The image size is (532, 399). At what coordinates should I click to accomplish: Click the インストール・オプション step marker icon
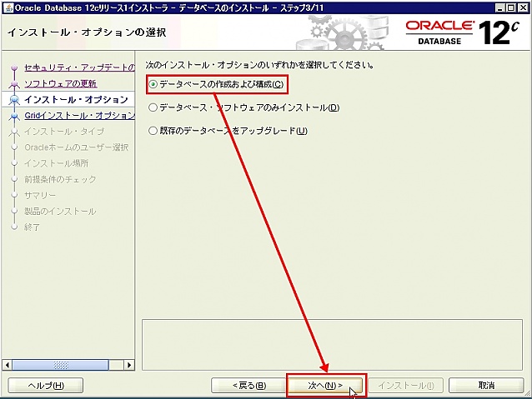[14, 100]
